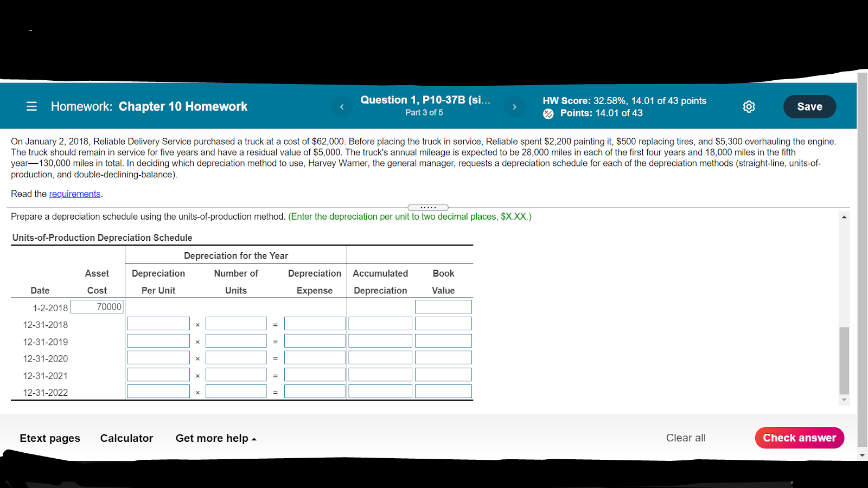Open the question title dropdown P10-37B
This screenshot has height=488, width=868.
click(x=425, y=100)
